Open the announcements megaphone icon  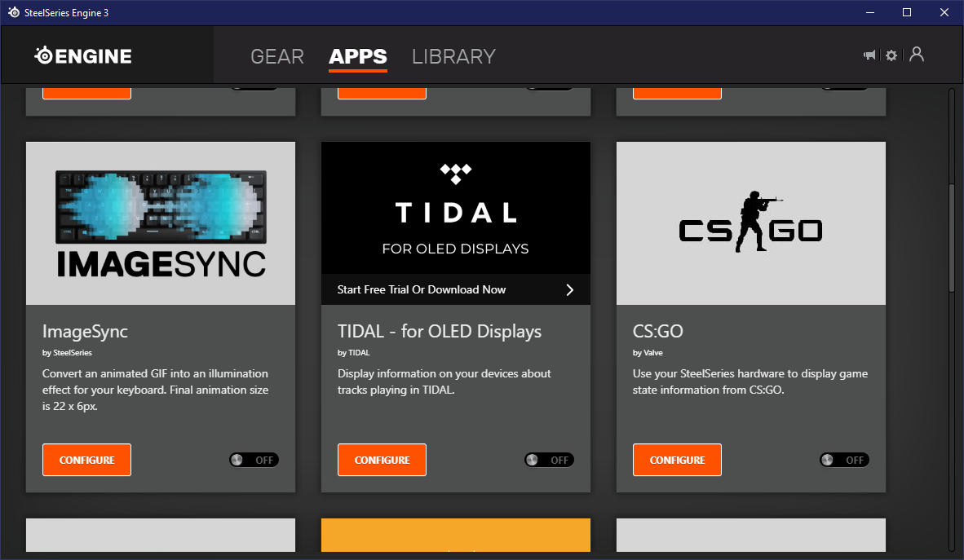pyautogui.click(x=869, y=55)
